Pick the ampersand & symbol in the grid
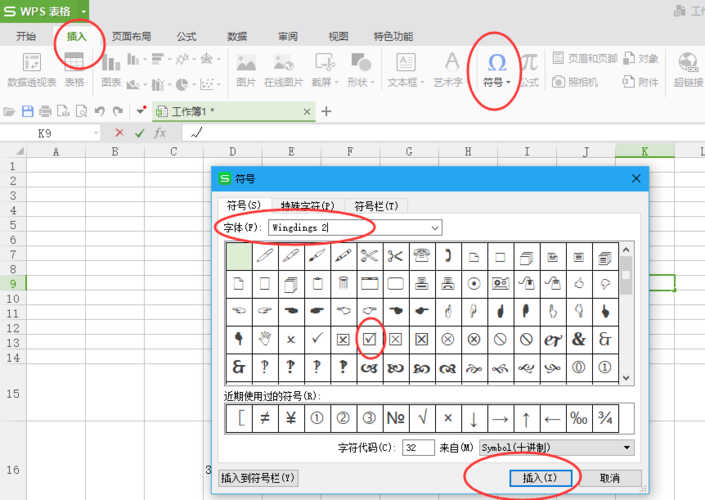 tap(579, 339)
